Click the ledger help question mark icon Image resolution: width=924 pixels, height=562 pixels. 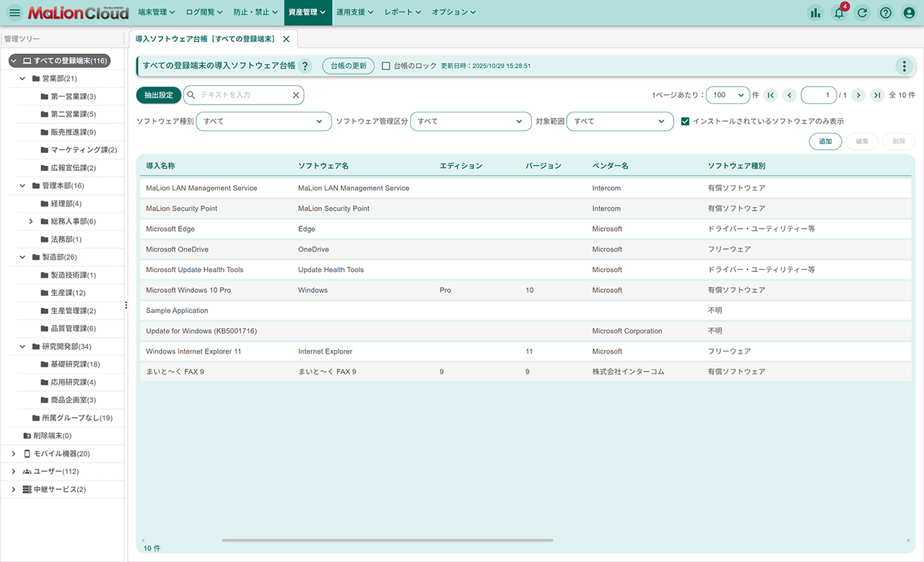coord(305,66)
